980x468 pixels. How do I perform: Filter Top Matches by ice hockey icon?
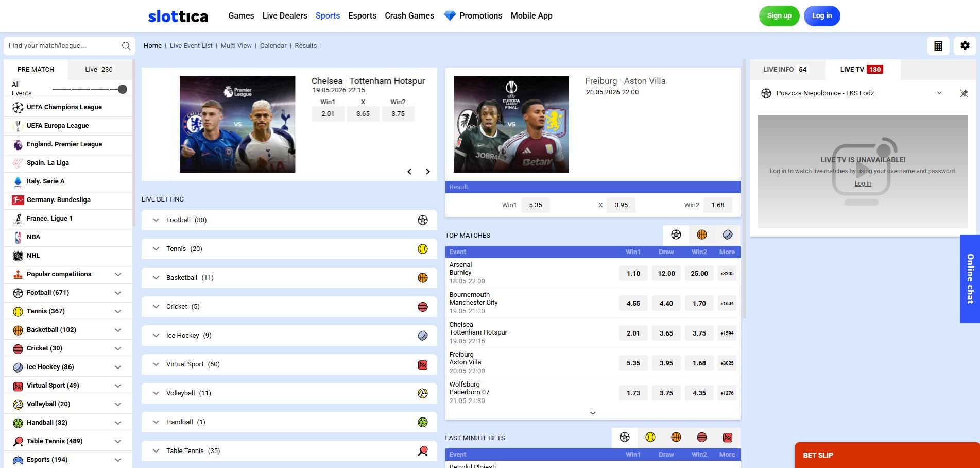[x=728, y=235]
